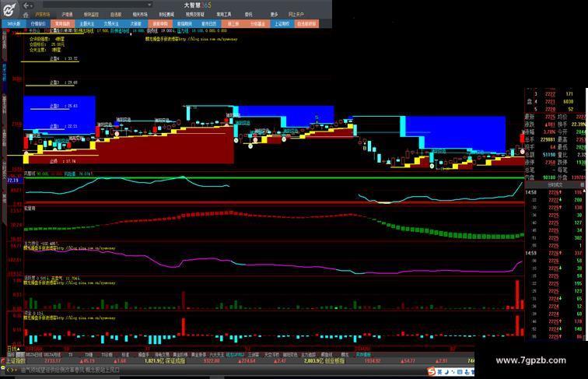588x379 pixels.
Task: Open the 更多 menu
Action: click(x=274, y=15)
